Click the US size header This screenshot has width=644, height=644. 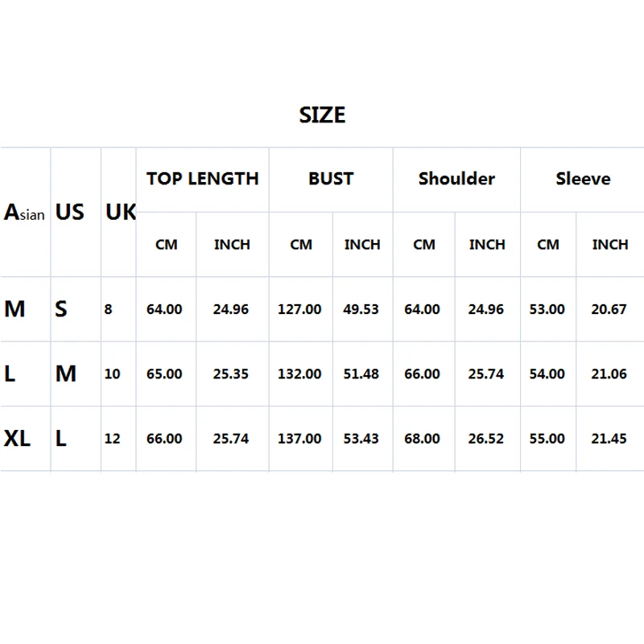(69, 212)
